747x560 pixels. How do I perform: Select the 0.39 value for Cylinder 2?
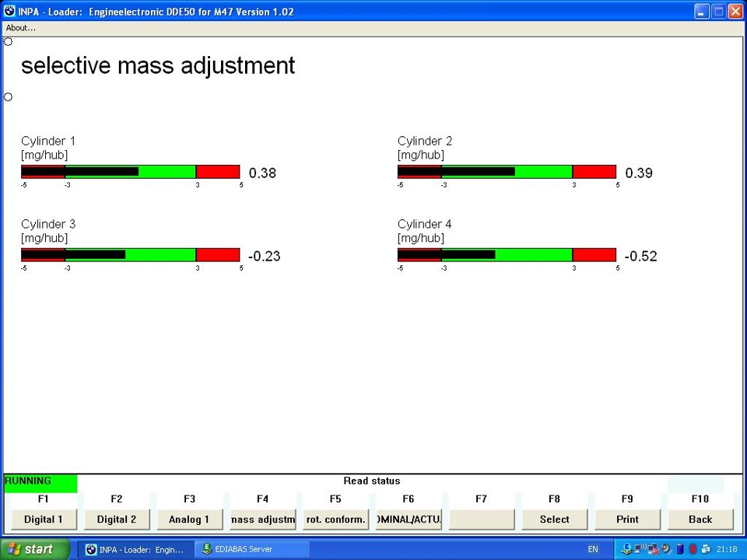[x=639, y=173]
